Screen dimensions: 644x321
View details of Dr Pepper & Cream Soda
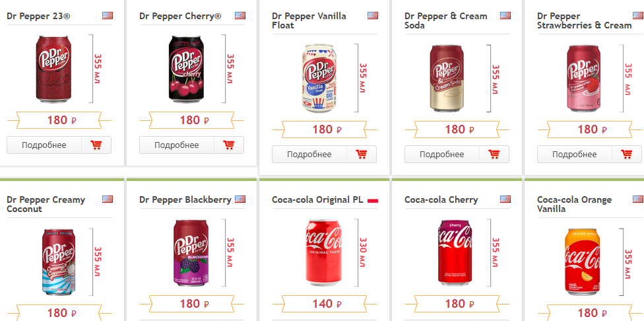coord(442,155)
